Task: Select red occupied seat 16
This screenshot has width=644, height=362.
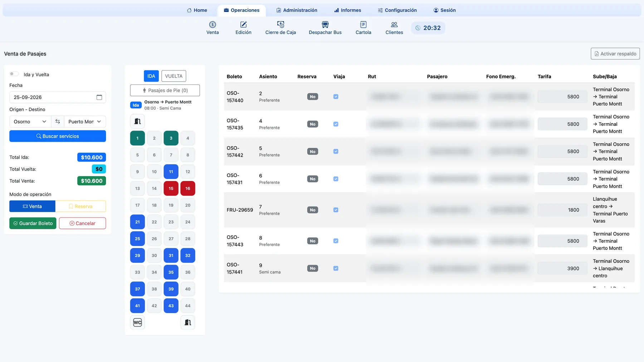Action: tap(188, 189)
